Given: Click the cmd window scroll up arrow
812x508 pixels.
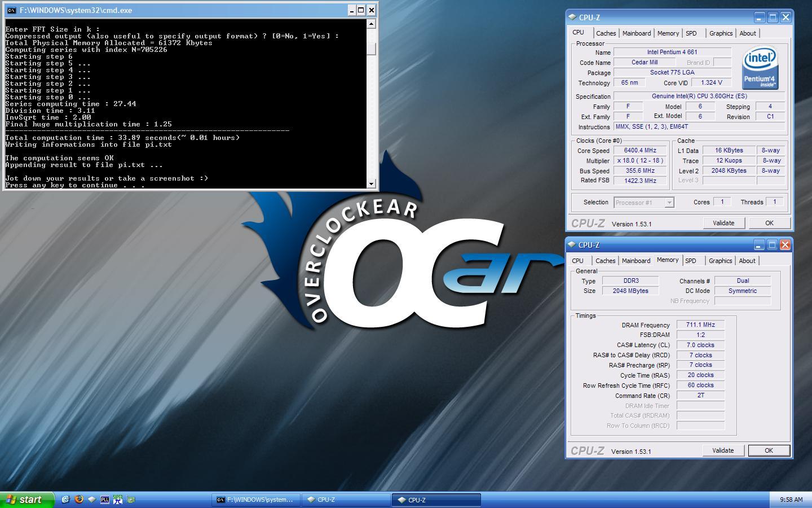Looking at the screenshot, I should click(x=371, y=24).
